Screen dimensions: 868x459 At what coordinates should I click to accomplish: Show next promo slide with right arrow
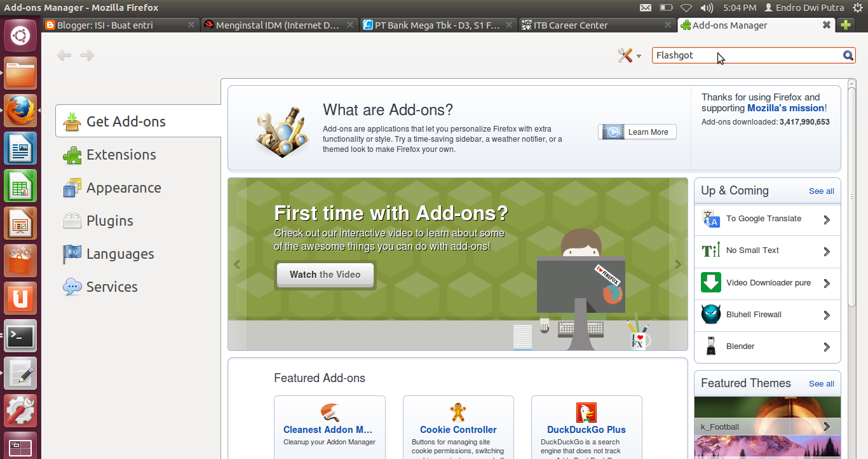[x=678, y=264]
